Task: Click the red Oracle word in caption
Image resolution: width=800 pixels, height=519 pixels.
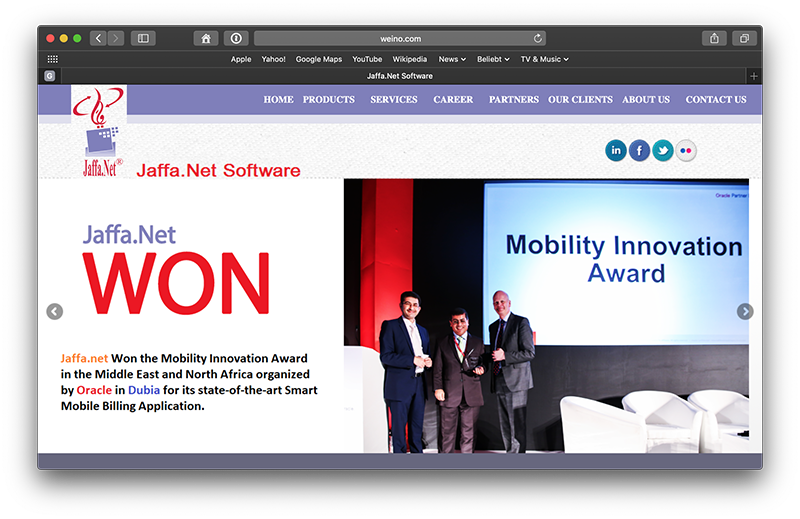Action: pos(94,390)
